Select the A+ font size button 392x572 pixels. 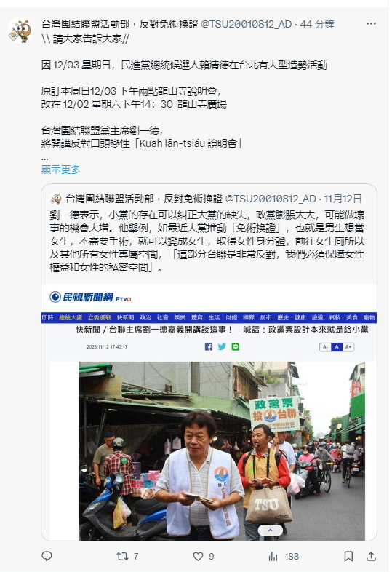coord(348,347)
